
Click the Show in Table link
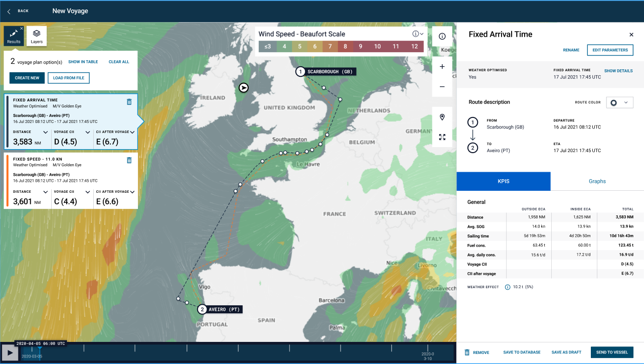tap(83, 62)
